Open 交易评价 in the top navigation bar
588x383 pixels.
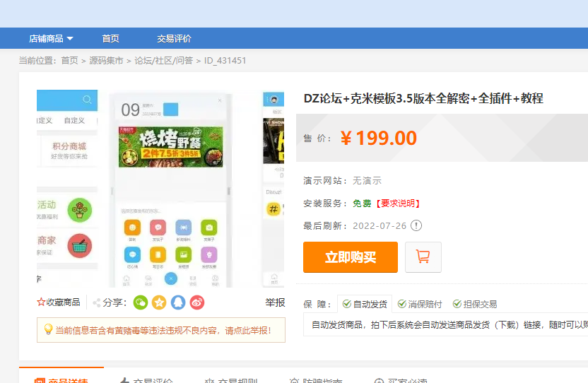coord(174,38)
